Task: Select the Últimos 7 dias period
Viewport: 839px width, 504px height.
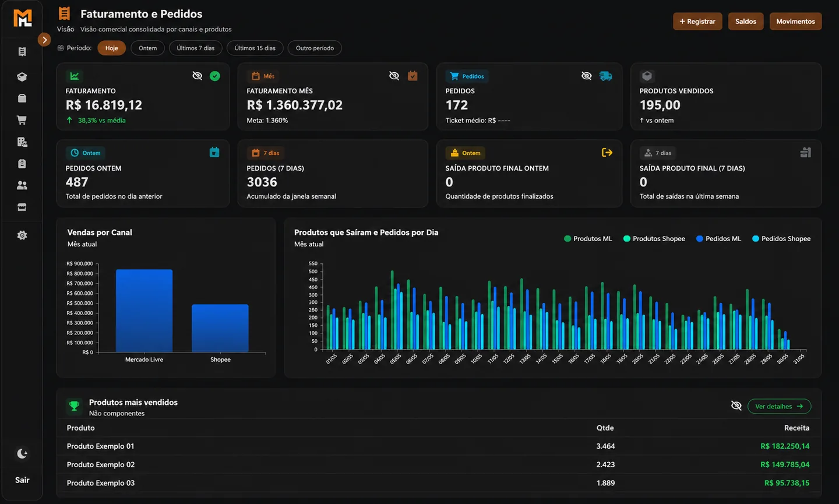Action: point(196,48)
